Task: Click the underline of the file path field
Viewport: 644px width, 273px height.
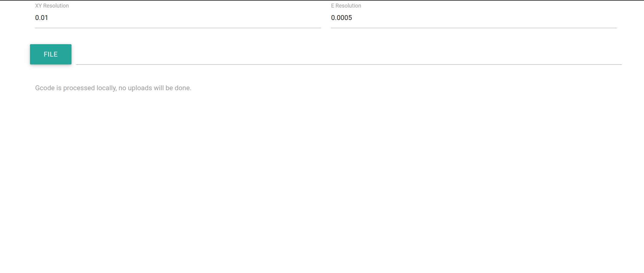Action: pos(348,64)
